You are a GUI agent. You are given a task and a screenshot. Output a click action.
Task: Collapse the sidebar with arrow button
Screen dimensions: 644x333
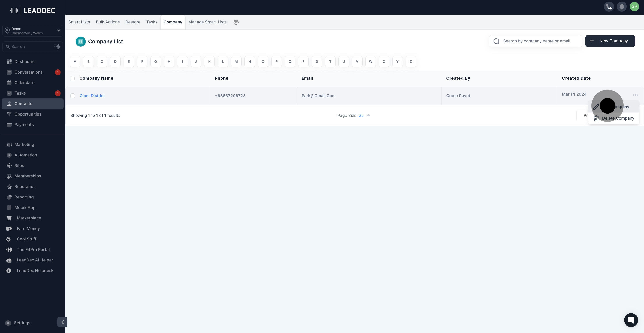[x=62, y=322]
